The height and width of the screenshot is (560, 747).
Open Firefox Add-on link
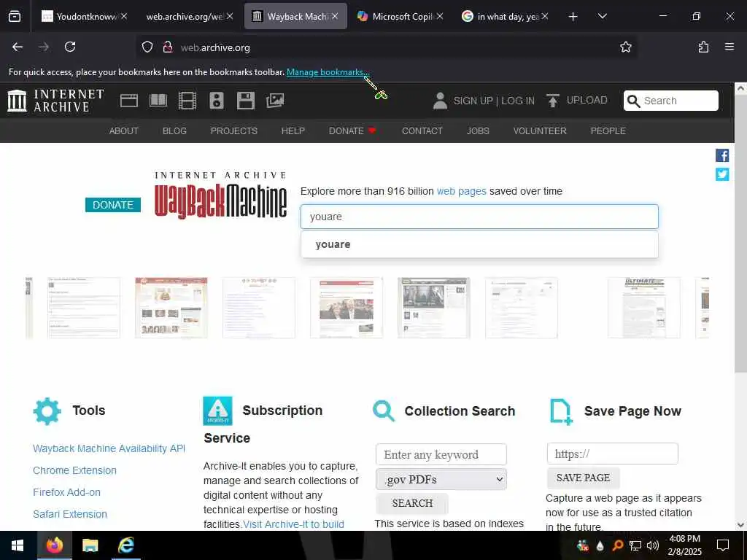click(66, 492)
